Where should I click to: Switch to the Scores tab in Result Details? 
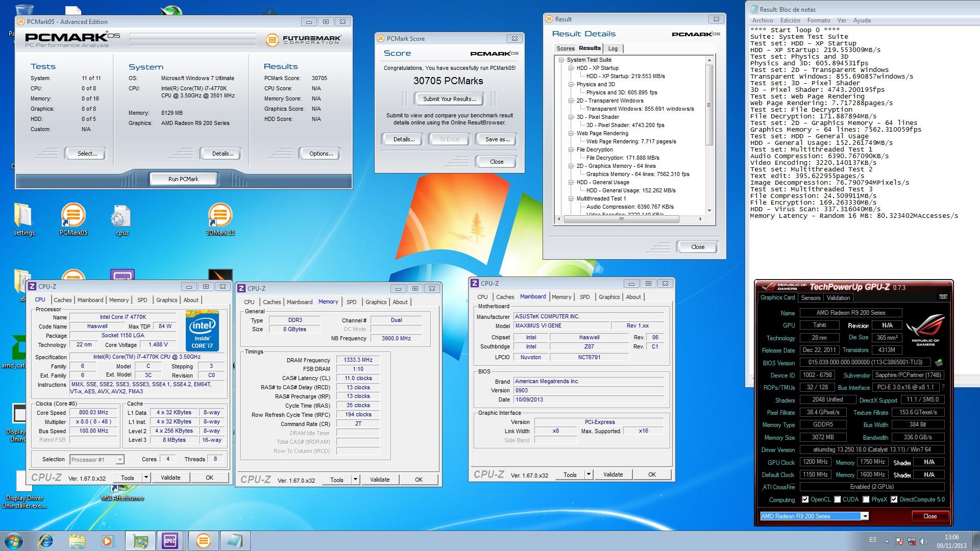(565, 48)
